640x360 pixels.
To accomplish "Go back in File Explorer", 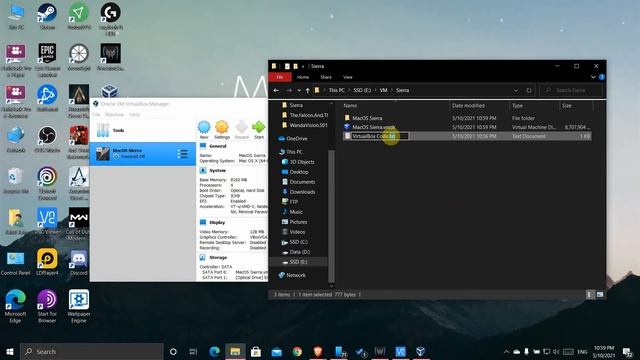I will 276,90.
